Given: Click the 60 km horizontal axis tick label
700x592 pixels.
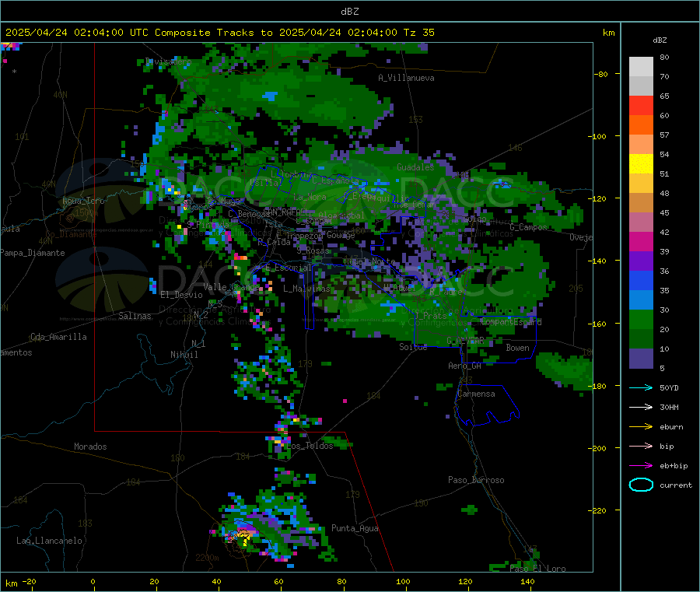Looking at the screenshot, I should [x=278, y=581].
